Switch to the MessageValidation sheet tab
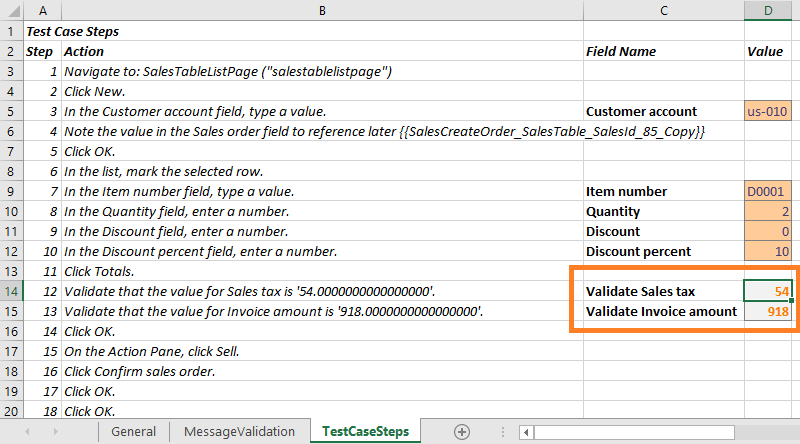Screen dimensions: 800x444 point(239,431)
